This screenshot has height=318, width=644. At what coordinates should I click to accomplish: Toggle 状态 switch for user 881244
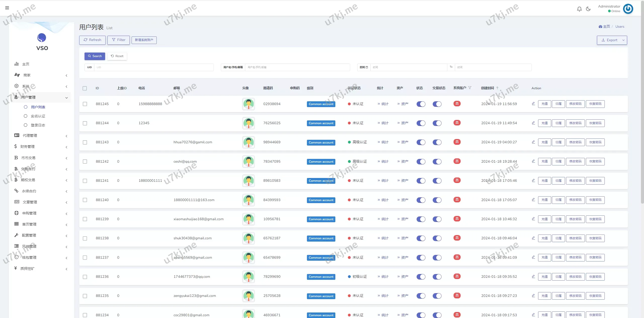coord(421,123)
